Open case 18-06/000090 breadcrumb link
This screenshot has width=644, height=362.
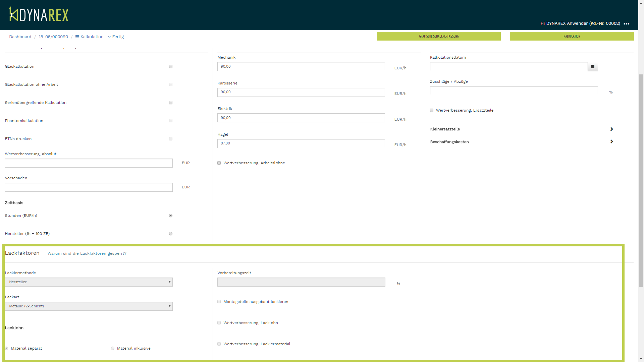tap(53, 37)
